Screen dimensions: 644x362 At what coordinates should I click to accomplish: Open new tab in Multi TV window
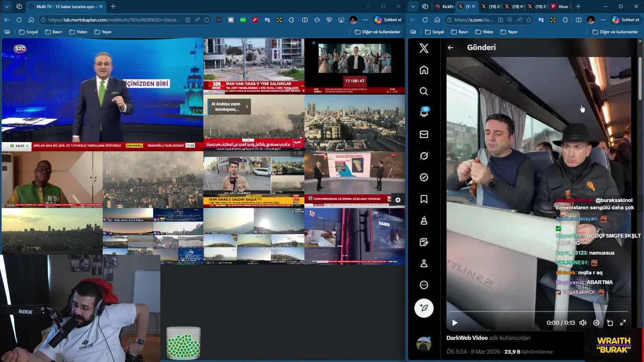click(113, 7)
